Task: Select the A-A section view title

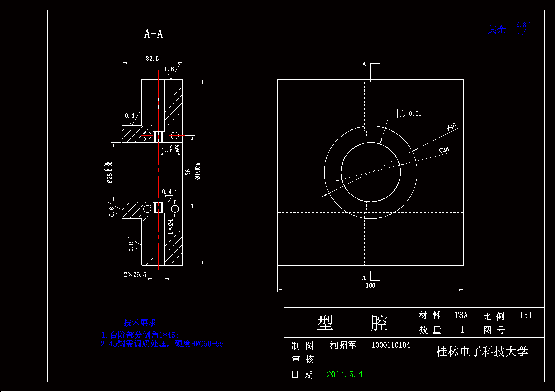Action: [x=154, y=34]
